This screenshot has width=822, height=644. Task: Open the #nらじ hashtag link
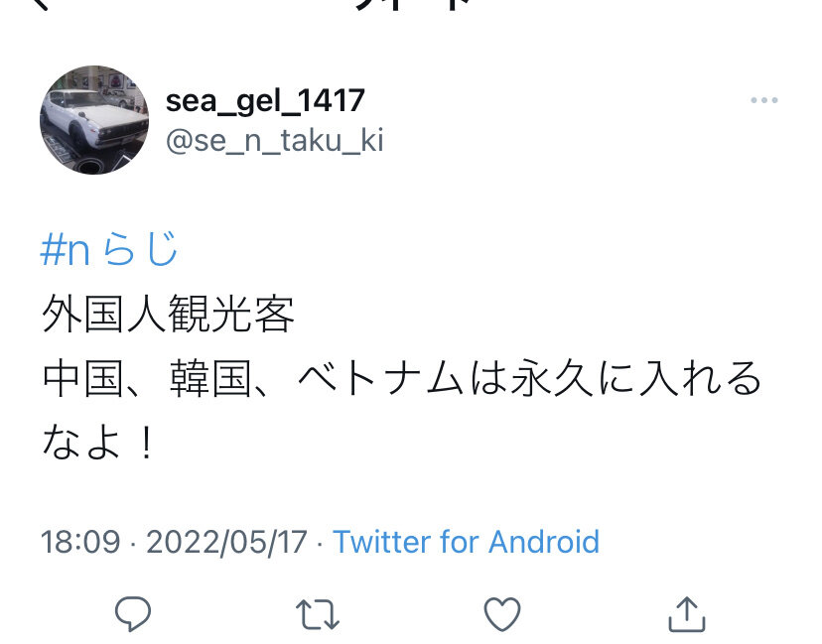[x=109, y=249]
